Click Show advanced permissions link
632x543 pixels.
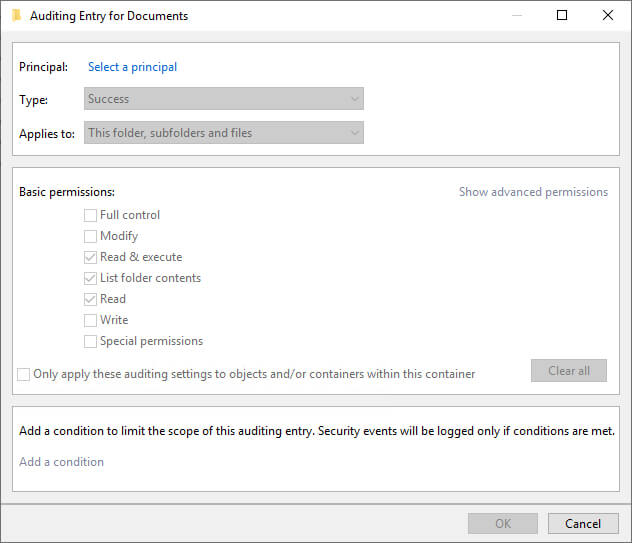pos(533,192)
